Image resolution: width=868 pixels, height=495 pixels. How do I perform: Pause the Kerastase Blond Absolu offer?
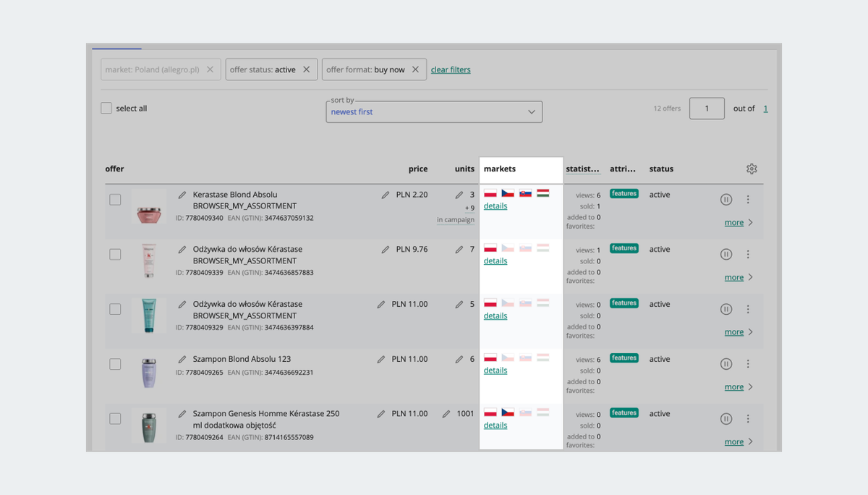(726, 200)
